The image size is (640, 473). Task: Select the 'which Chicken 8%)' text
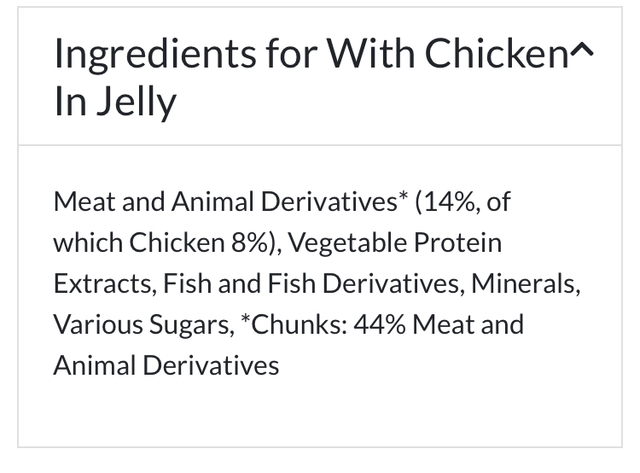point(160,242)
